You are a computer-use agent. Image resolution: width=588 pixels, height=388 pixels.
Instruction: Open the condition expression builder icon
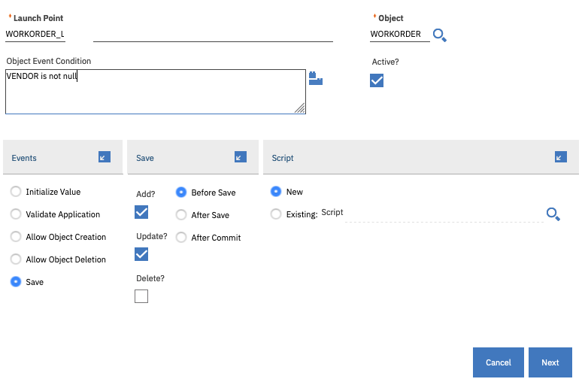(316, 78)
